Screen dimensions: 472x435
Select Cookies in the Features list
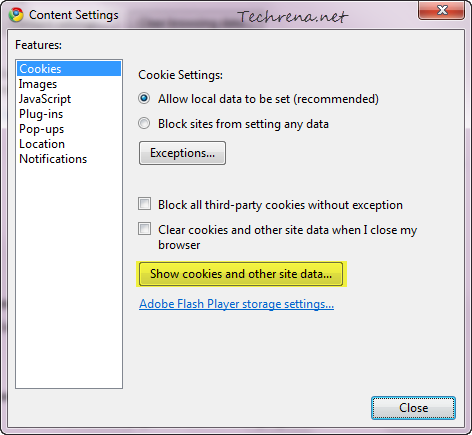[69, 69]
